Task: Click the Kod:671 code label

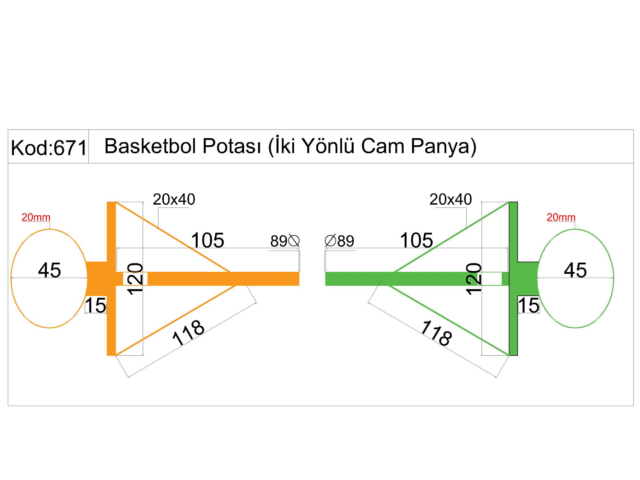Action: coord(49,147)
